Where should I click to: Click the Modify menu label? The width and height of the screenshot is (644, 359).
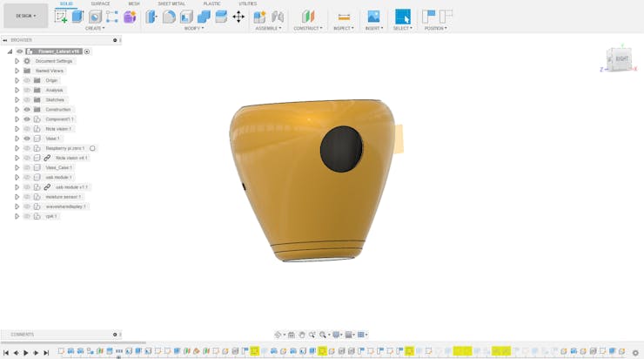coord(193,28)
